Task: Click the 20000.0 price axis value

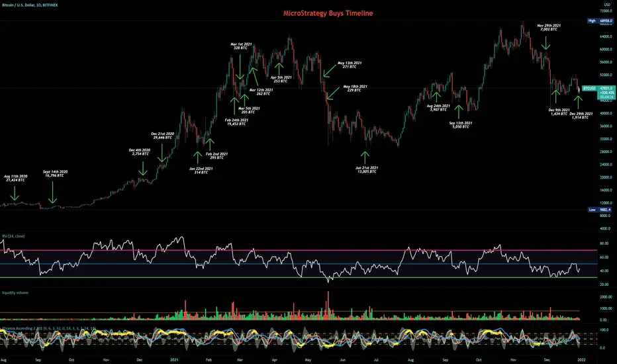Action: click(606, 177)
